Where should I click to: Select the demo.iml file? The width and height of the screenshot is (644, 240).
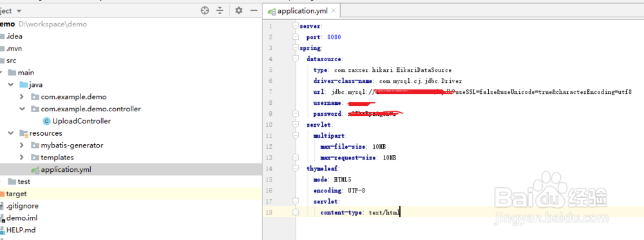click(x=22, y=218)
